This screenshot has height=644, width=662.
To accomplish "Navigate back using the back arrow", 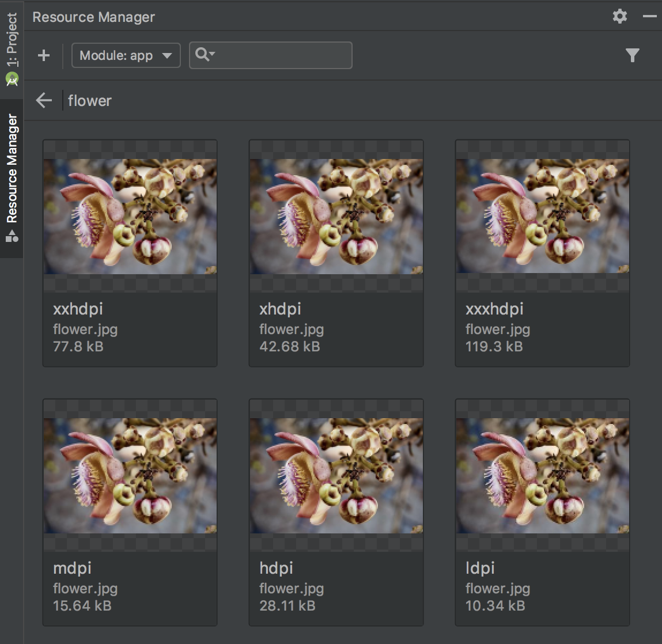I will (43, 100).
